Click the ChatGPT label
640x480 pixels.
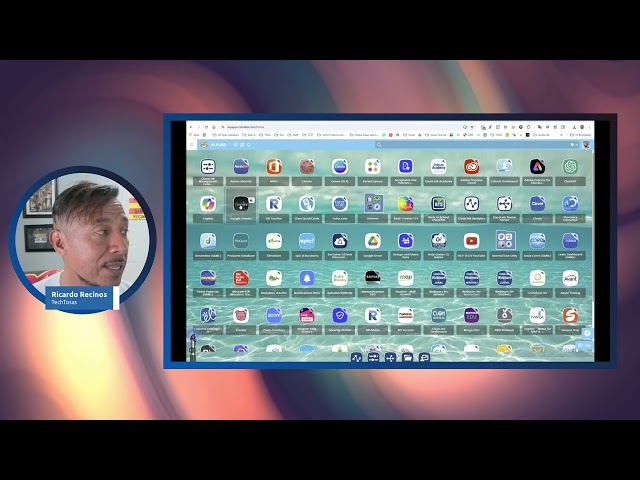pos(570,181)
